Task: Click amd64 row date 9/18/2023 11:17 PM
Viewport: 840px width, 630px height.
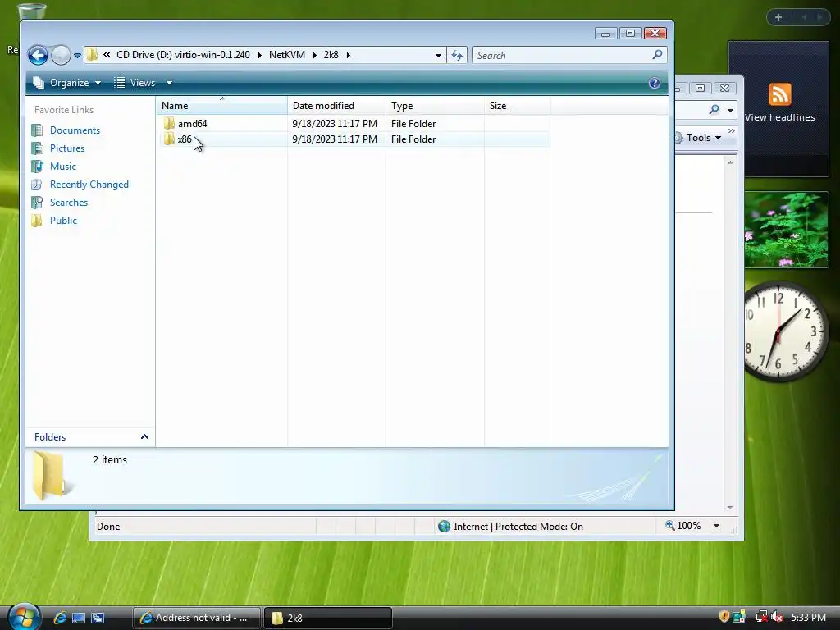Action: [335, 124]
